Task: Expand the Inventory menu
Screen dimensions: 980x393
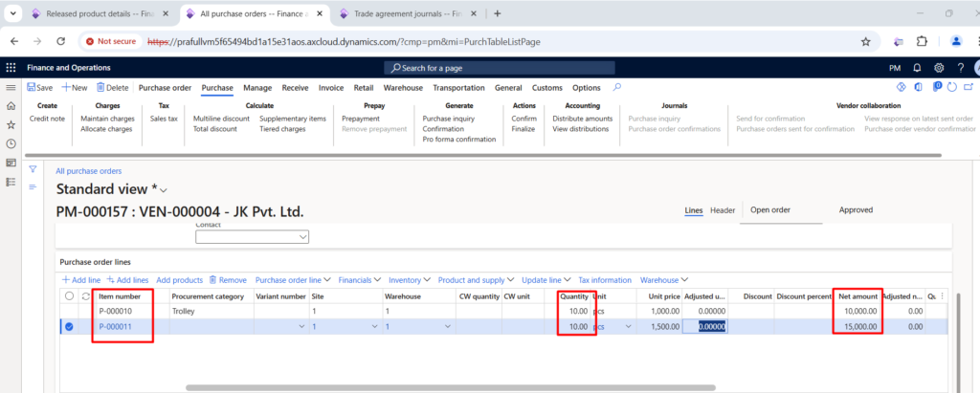Action: [x=410, y=280]
